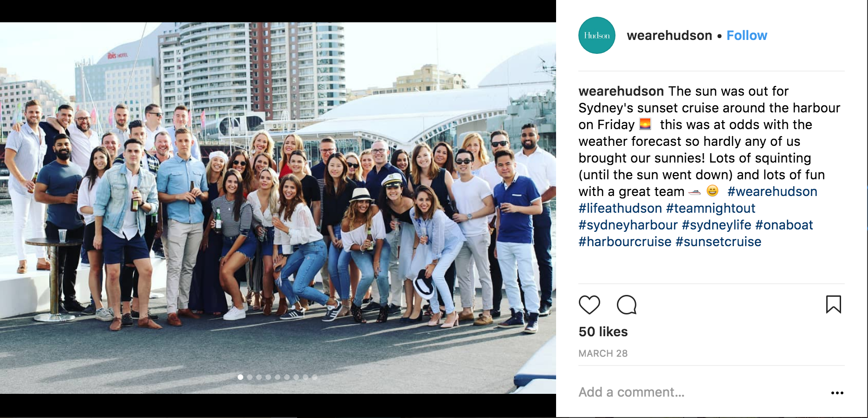868x418 pixels.
Task: Open the Hudson profile avatar
Action: (x=597, y=35)
